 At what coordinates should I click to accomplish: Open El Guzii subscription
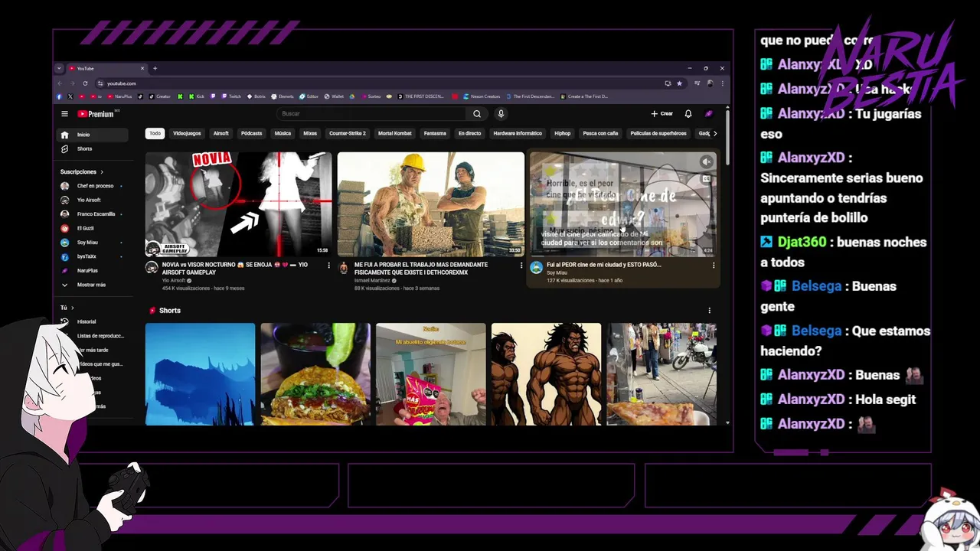pyautogui.click(x=93, y=228)
